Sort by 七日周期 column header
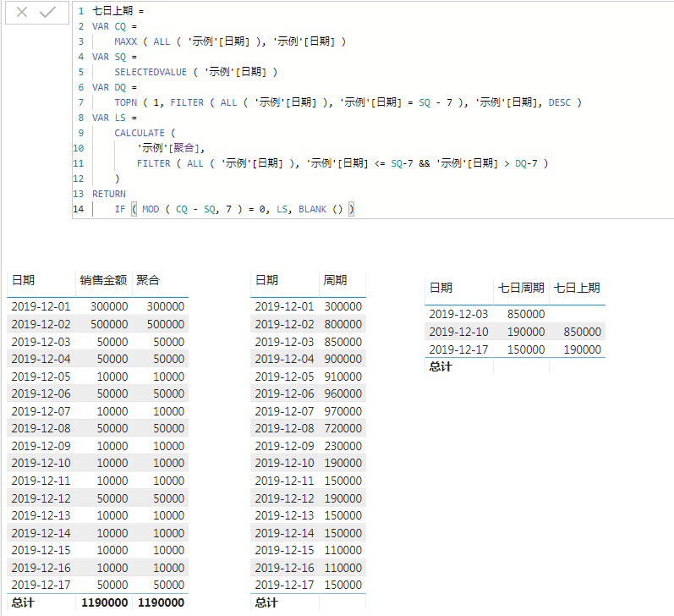Viewport: 674px width, 616px height. tap(521, 288)
